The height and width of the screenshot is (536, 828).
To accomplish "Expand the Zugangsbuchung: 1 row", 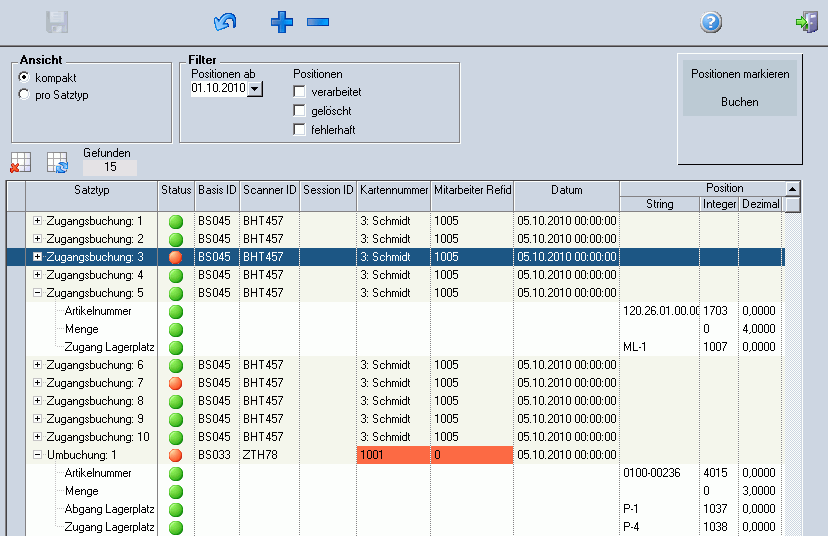I will point(38,221).
